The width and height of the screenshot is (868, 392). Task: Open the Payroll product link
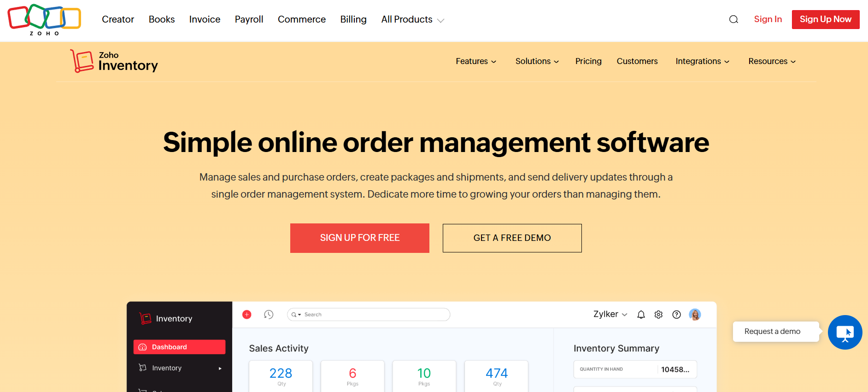click(x=249, y=19)
